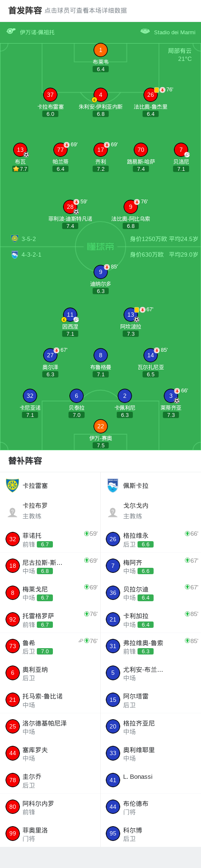The height and width of the screenshot is (868, 201).
Task: Select player 布瓦 number 13 badge
Action: tap(20, 150)
